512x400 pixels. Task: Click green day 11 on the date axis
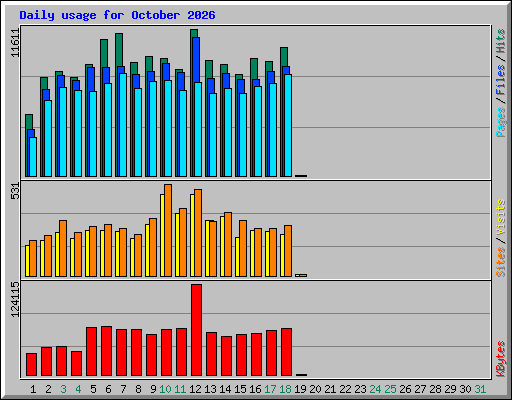point(180,389)
